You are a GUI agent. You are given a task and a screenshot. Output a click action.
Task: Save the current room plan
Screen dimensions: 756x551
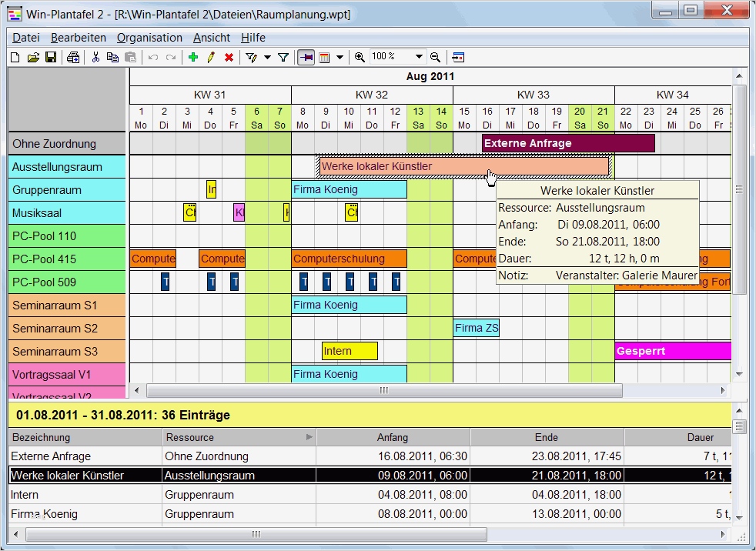51,57
